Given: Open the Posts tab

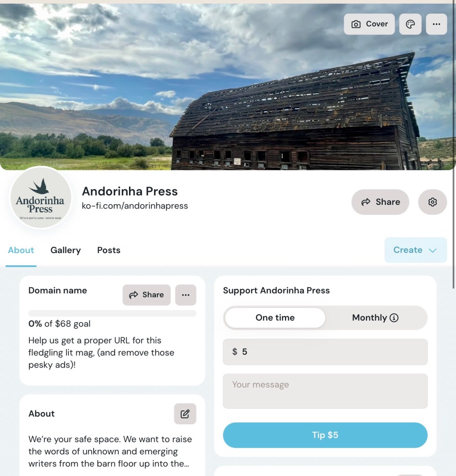Looking at the screenshot, I should point(109,250).
